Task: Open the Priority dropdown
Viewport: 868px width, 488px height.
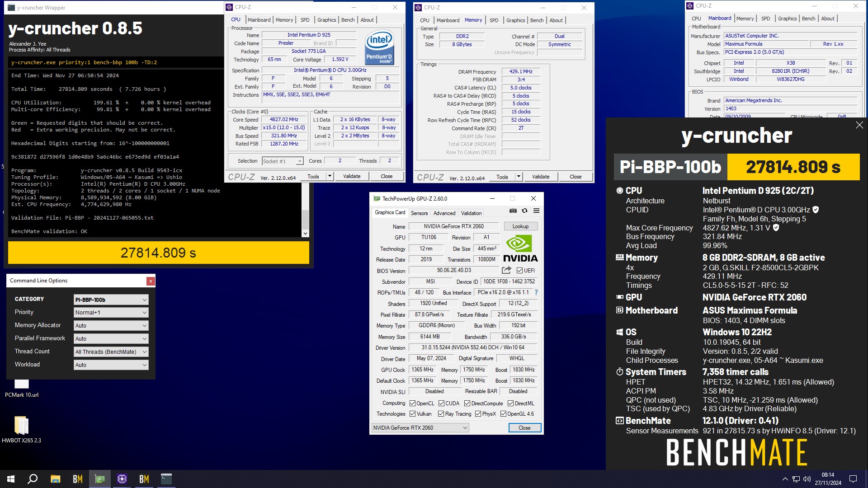Action: pos(111,312)
